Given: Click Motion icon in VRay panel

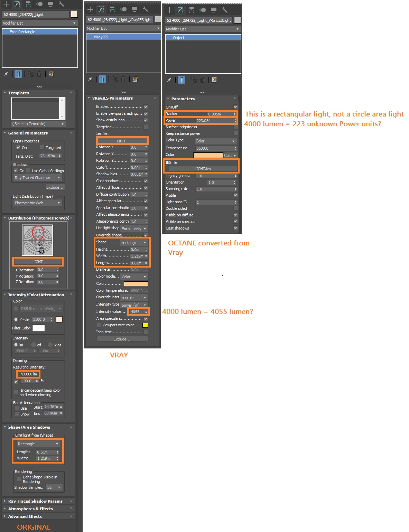Looking at the screenshot, I should pos(123,9).
